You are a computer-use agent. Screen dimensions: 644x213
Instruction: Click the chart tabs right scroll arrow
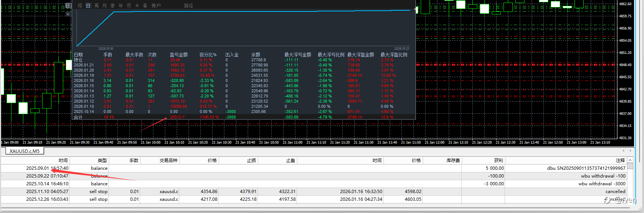(630, 151)
